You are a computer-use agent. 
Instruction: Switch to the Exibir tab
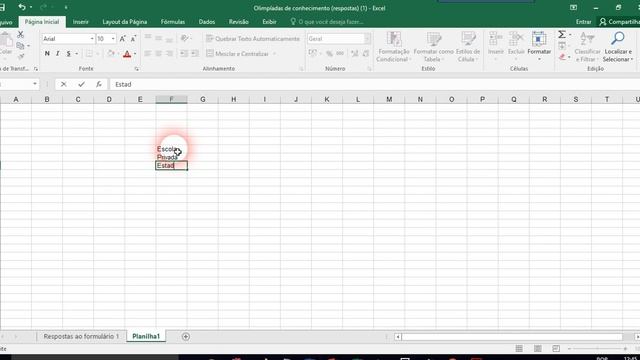tap(269, 22)
